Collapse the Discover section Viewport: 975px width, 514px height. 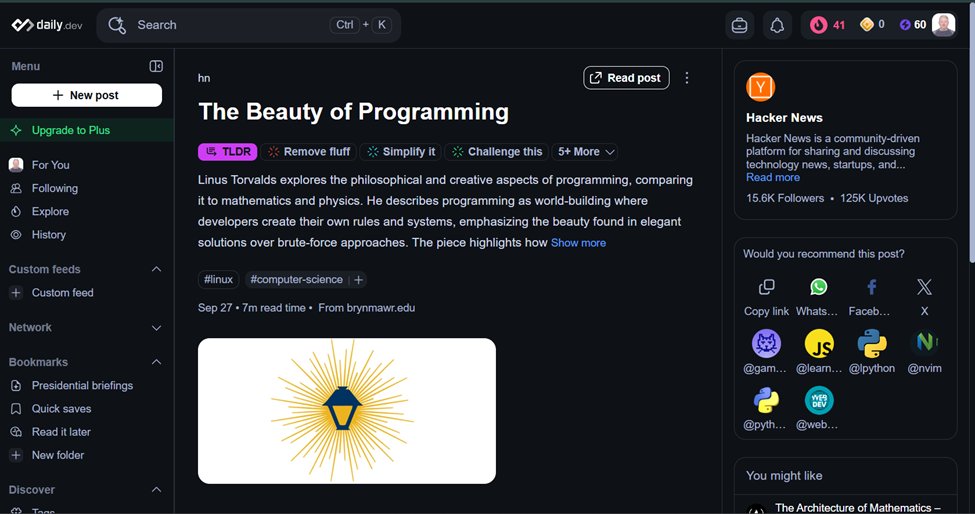tap(157, 490)
